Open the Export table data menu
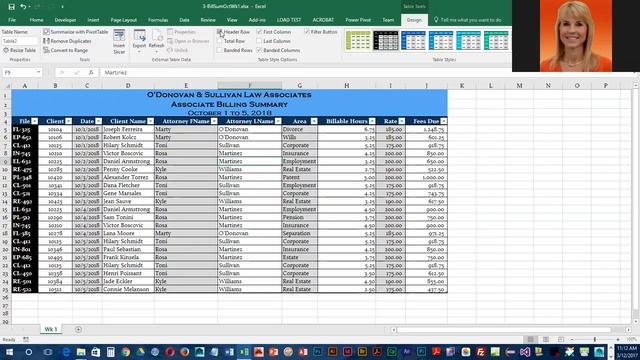 coord(139,42)
